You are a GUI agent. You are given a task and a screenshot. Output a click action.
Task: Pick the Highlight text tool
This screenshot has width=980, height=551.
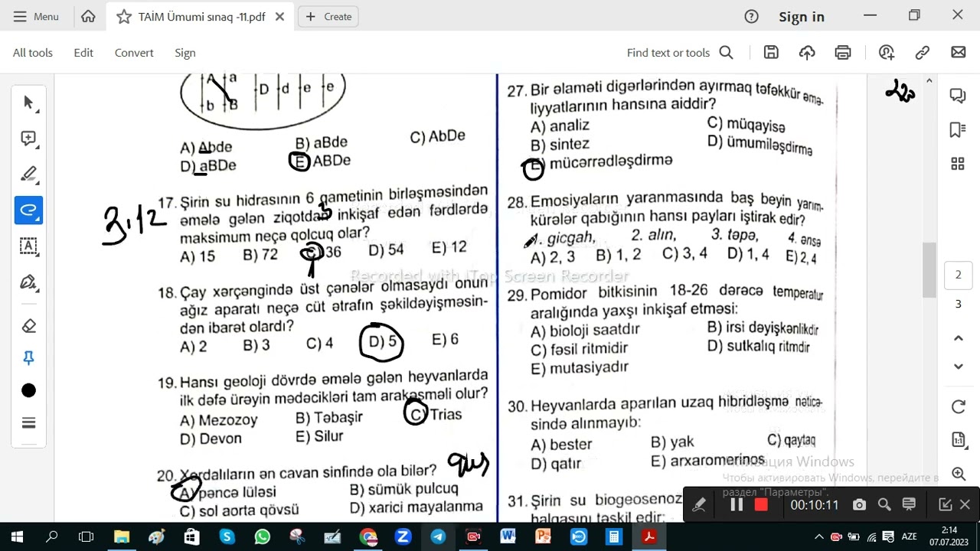click(28, 174)
